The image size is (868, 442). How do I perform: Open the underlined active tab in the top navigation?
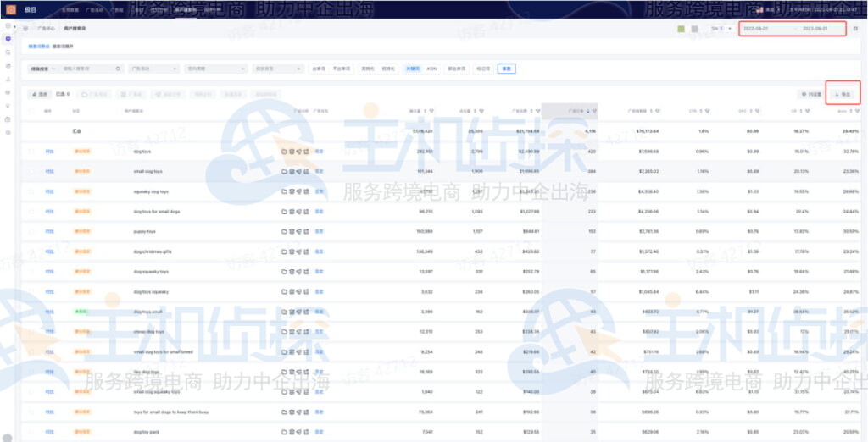pos(184,9)
